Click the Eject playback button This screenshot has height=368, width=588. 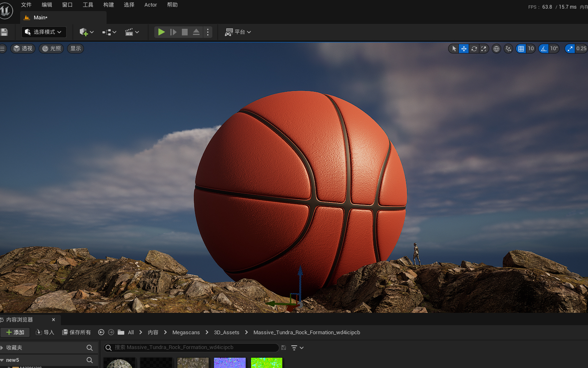pyautogui.click(x=196, y=32)
